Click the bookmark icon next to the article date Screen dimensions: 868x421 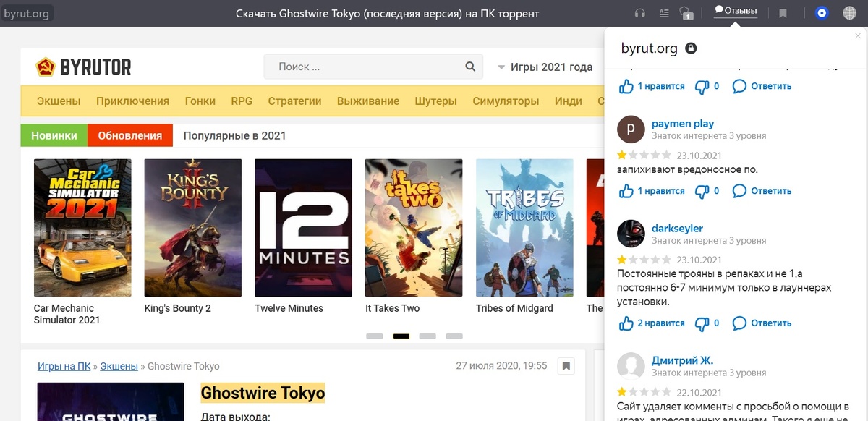tap(566, 366)
